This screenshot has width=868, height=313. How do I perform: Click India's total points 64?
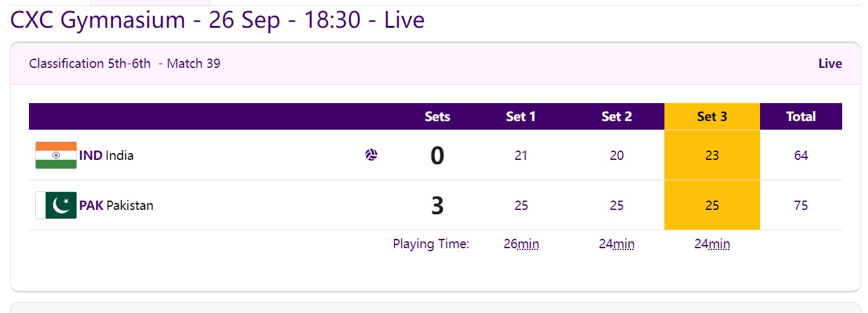point(801,156)
